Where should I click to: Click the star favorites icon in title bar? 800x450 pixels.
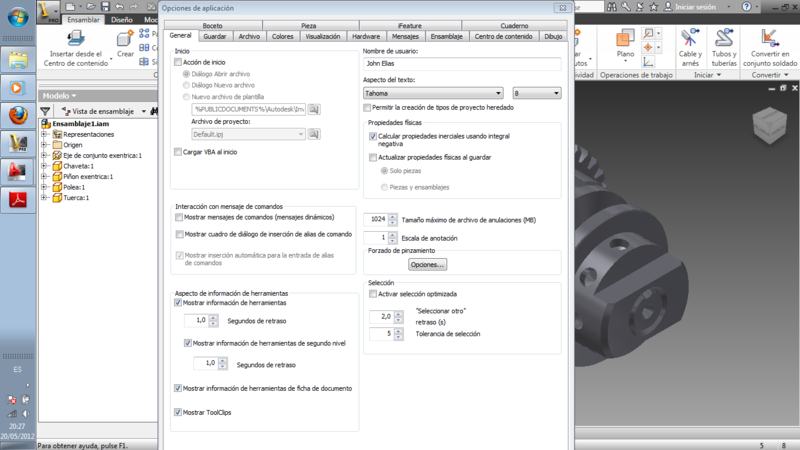[x=654, y=7]
